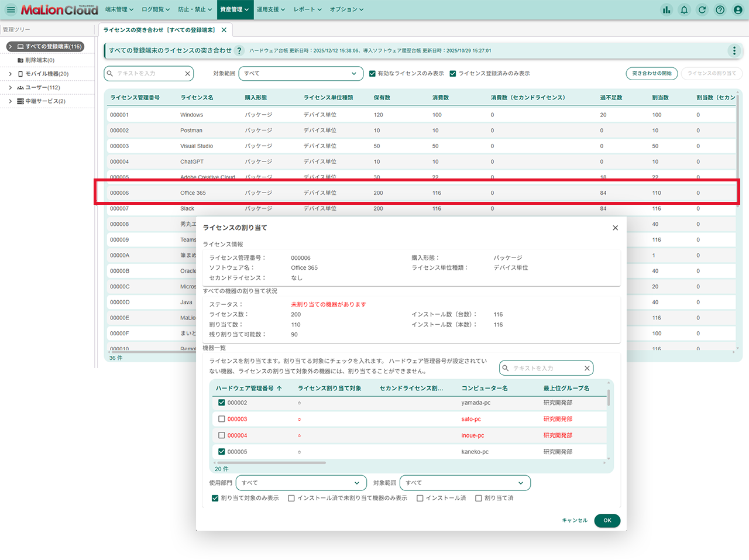Open the top 対象範囲 dropdown
The image size is (749, 560).
(300, 74)
